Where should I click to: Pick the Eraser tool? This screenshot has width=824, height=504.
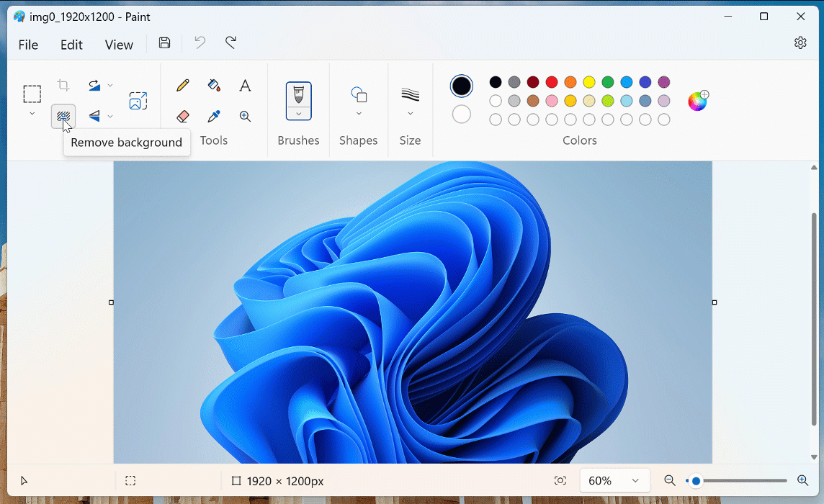[183, 117]
